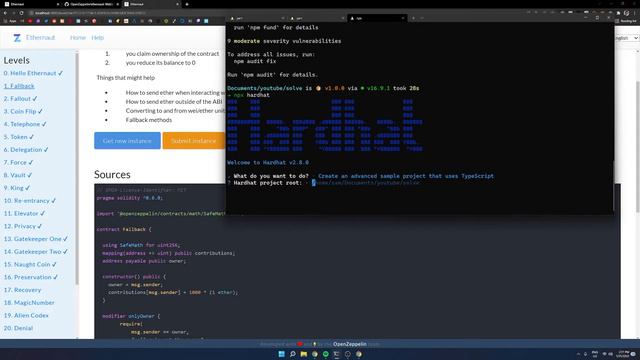Select level 10. Re-entrancy
Image resolution: width=640 pixels, height=360 pixels.
tap(30, 200)
